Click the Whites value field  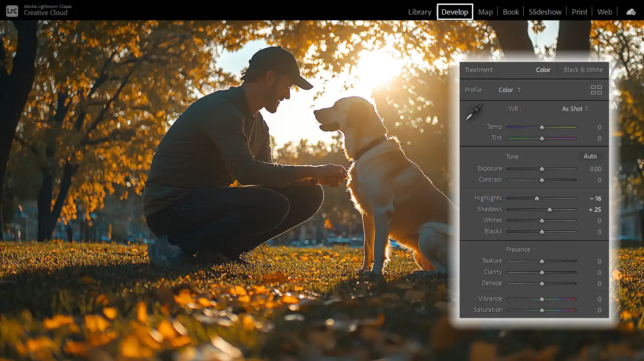pos(599,221)
